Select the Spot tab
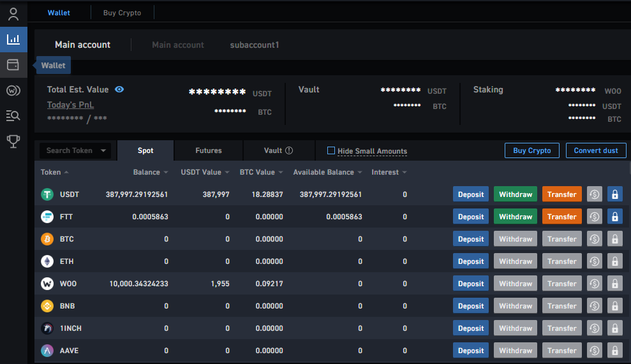Screen dimensions: 631x364 click(x=145, y=150)
